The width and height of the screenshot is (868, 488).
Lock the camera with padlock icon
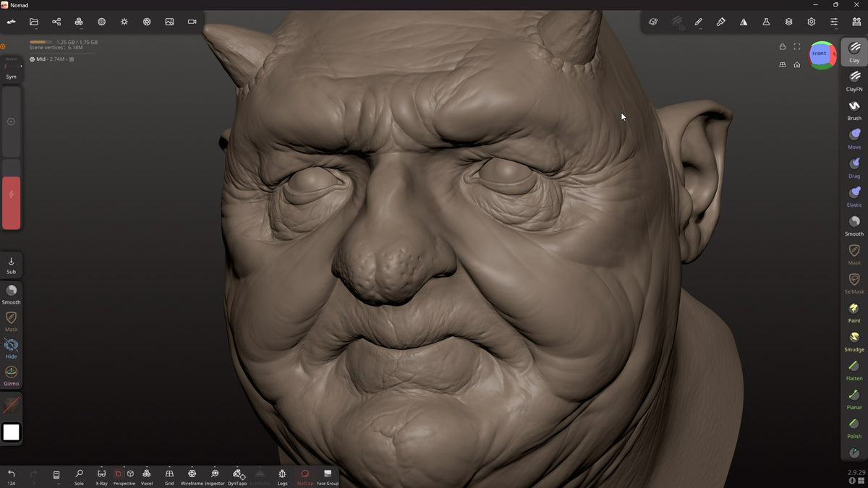pos(782,46)
